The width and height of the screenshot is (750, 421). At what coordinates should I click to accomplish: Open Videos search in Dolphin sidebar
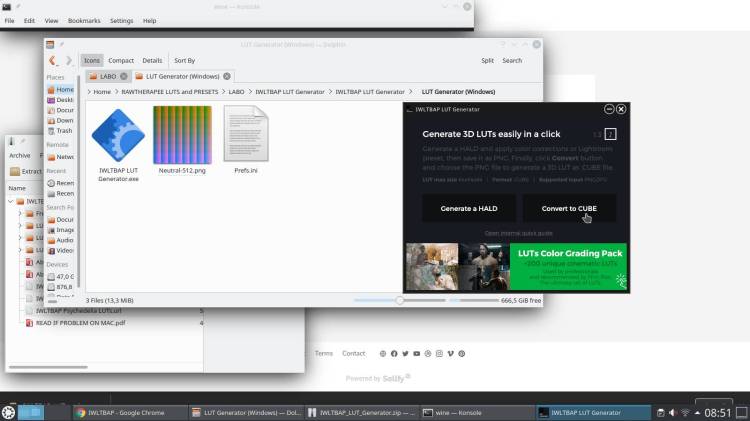[61, 250]
